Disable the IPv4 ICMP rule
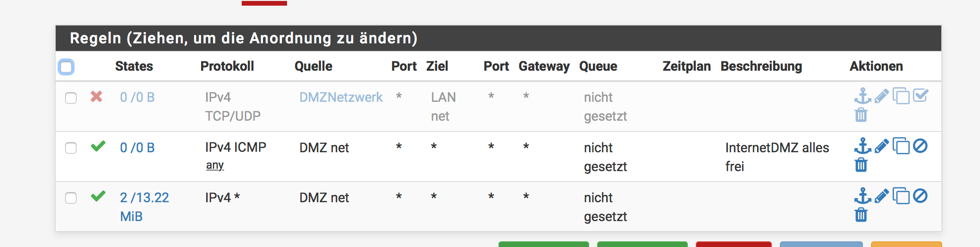 (x=920, y=146)
